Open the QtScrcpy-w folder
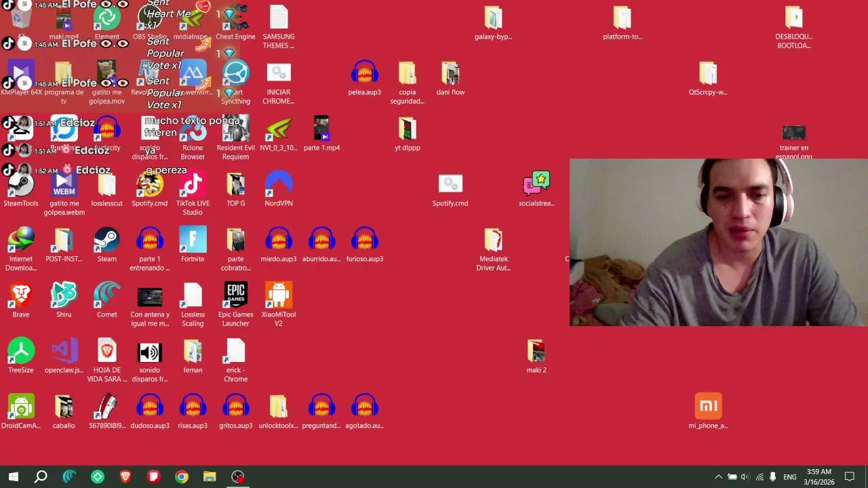 708,78
